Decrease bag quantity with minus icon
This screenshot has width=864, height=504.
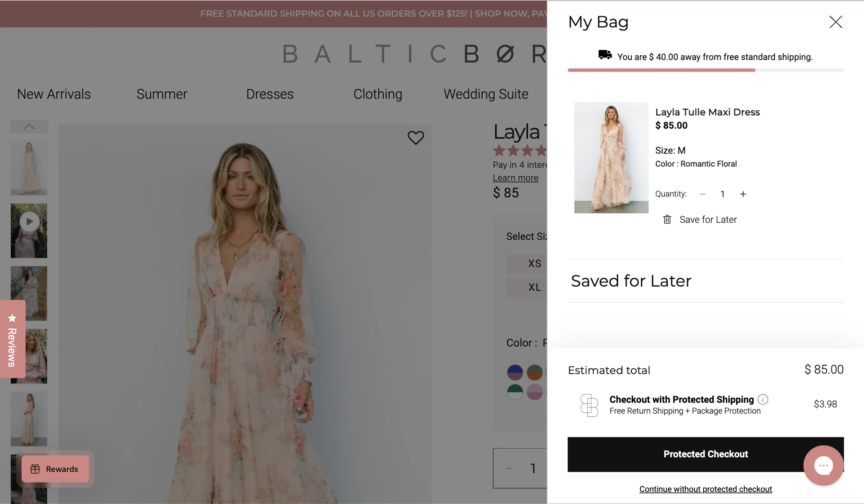(x=702, y=194)
